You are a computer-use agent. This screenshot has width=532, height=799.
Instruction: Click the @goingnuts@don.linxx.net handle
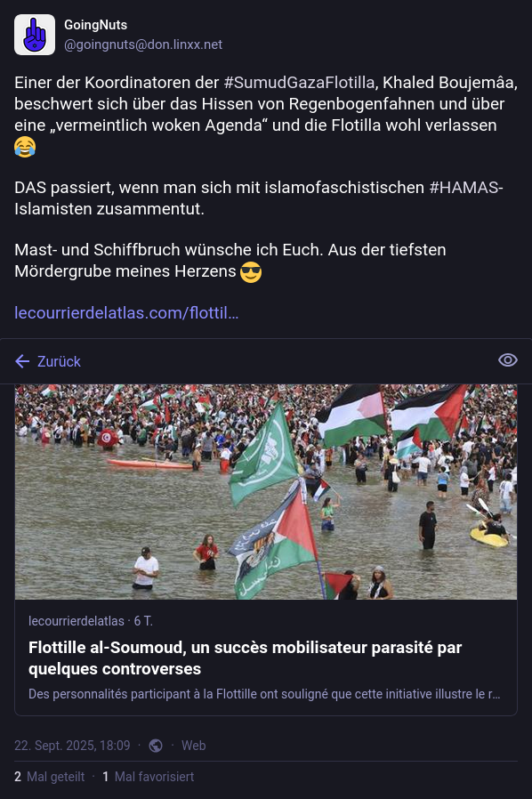pyautogui.click(x=143, y=44)
